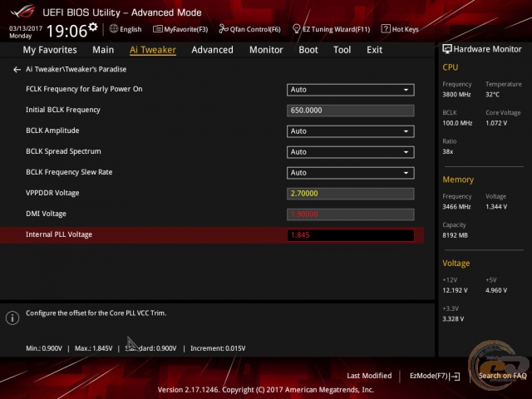Click the 19:06 clock

click(x=66, y=31)
